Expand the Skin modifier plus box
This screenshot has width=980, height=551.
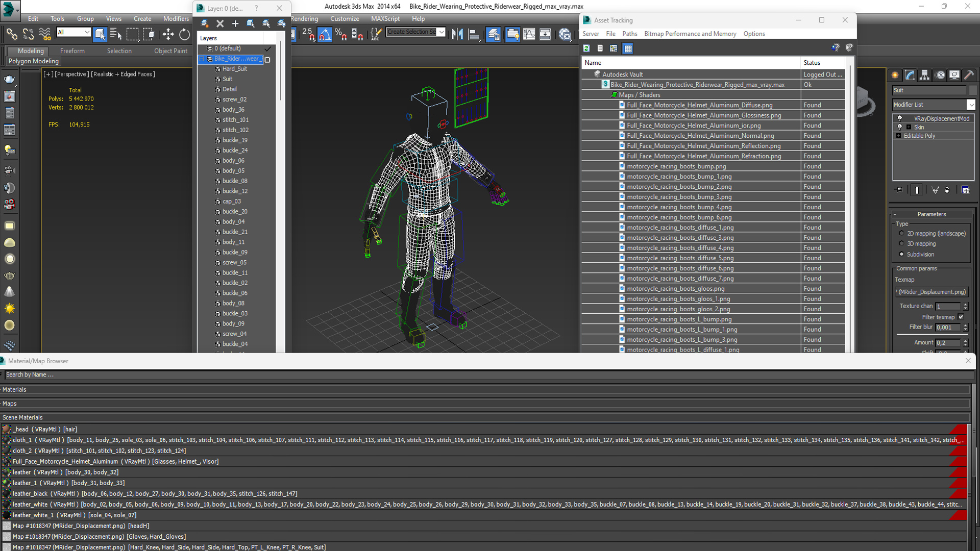click(x=909, y=127)
